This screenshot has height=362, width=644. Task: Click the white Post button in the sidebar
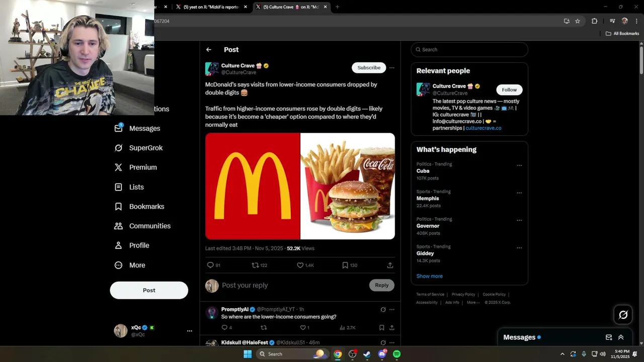click(x=149, y=290)
